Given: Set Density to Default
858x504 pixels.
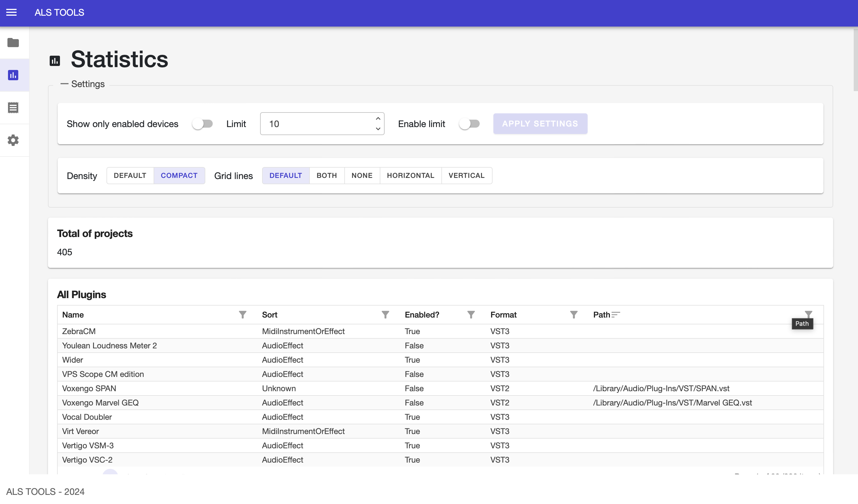Looking at the screenshot, I should tap(130, 175).
